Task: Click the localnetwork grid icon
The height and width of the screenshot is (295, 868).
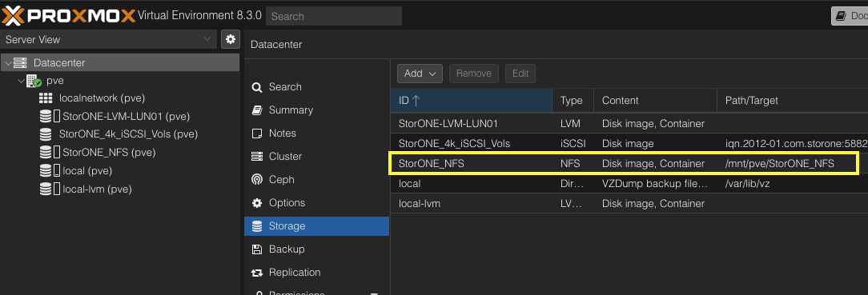Action: (x=46, y=98)
